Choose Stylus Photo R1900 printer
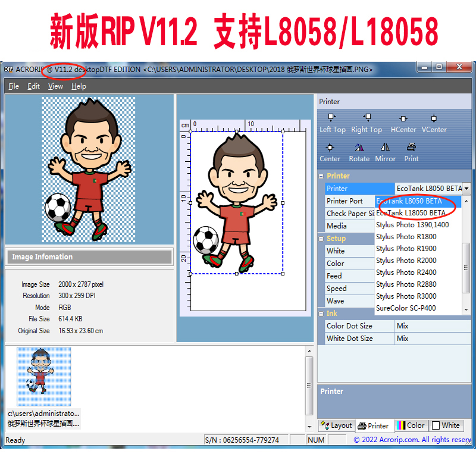 pos(418,249)
